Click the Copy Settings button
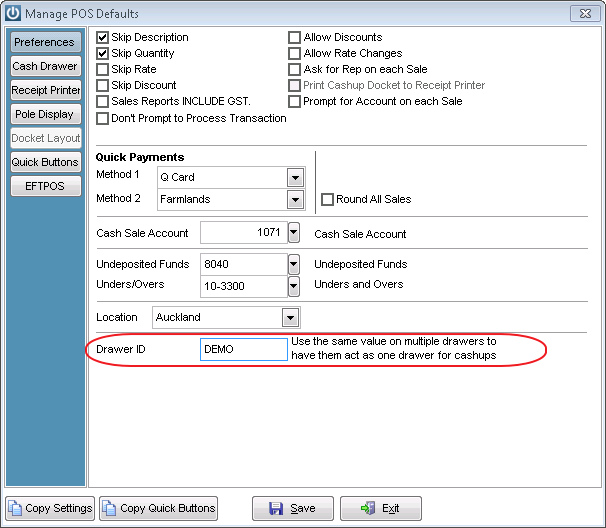The height and width of the screenshot is (528, 606). tap(50, 508)
